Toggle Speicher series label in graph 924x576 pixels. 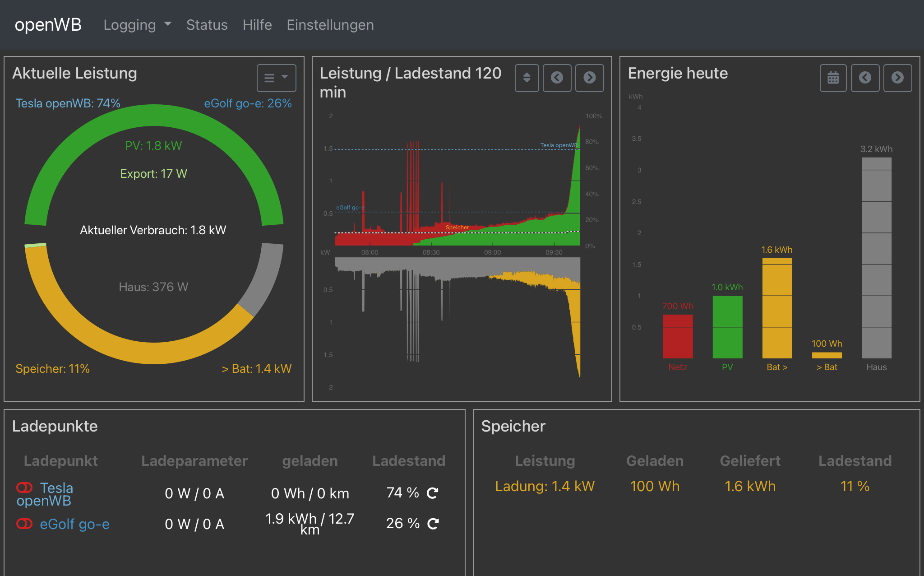(x=457, y=228)
